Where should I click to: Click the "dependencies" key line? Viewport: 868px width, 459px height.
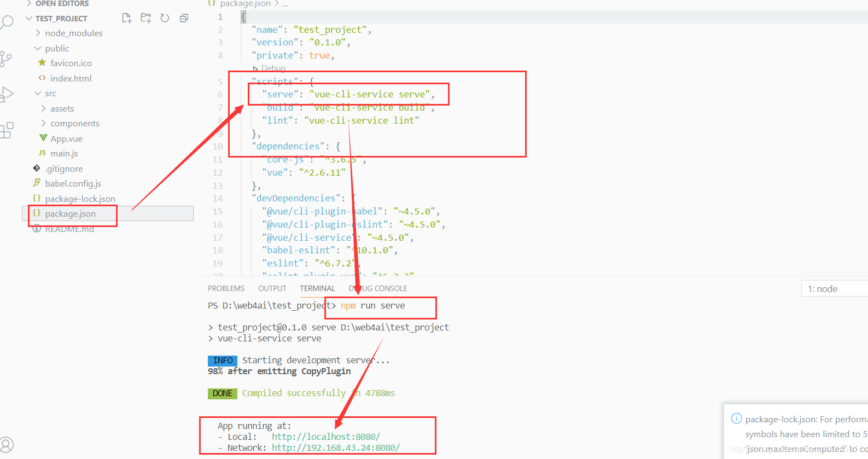pos(296,146)
